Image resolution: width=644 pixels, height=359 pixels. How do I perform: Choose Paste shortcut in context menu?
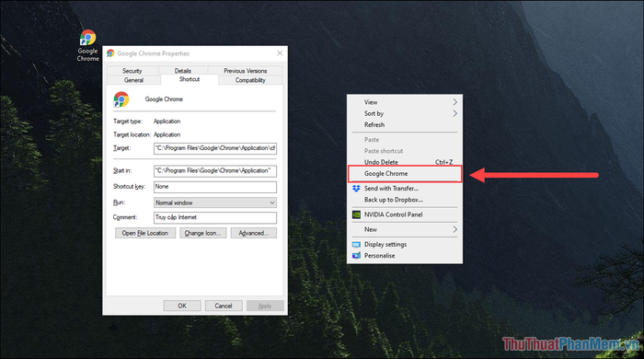405,151
